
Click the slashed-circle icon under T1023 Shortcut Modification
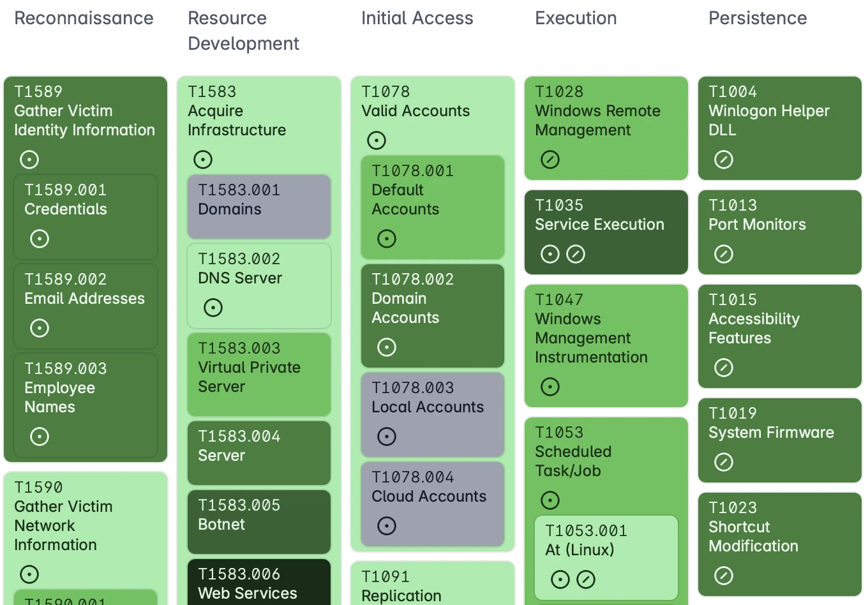(724, 576)
